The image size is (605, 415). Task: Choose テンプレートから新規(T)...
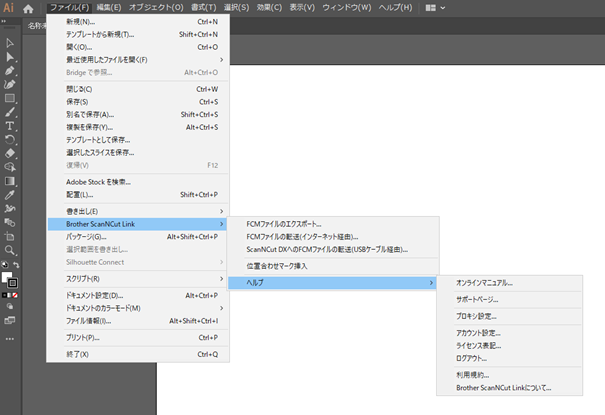pyautogui.click(x=139, y=35)
